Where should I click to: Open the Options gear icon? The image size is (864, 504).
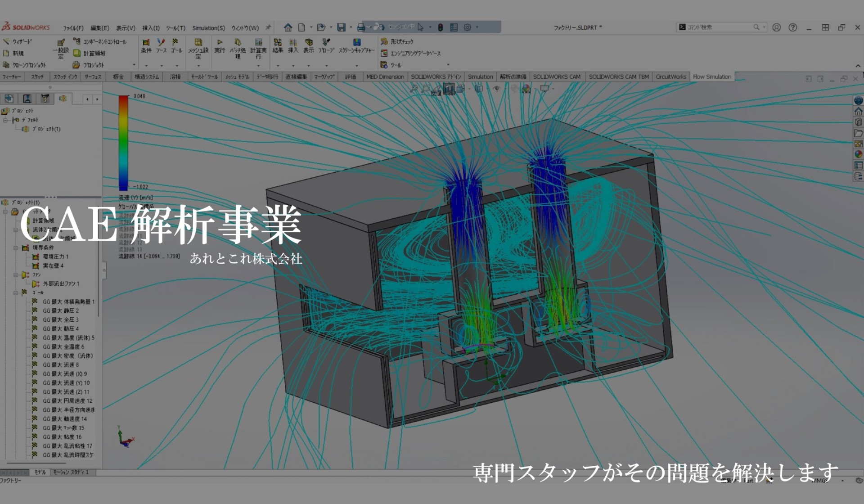click(x=468, y=27)
